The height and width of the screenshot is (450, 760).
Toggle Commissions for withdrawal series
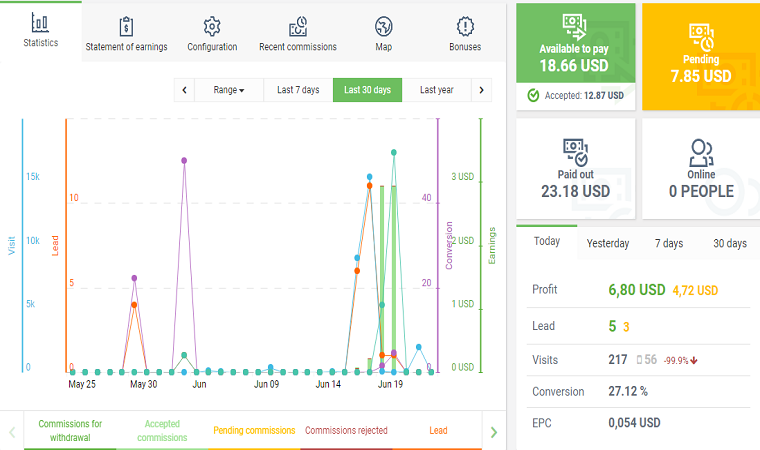[70, 431]
